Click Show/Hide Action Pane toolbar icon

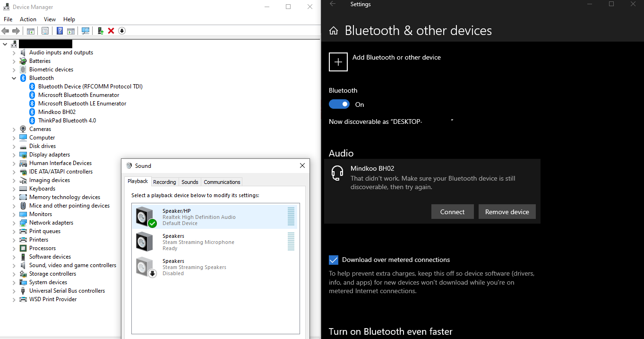71,31
